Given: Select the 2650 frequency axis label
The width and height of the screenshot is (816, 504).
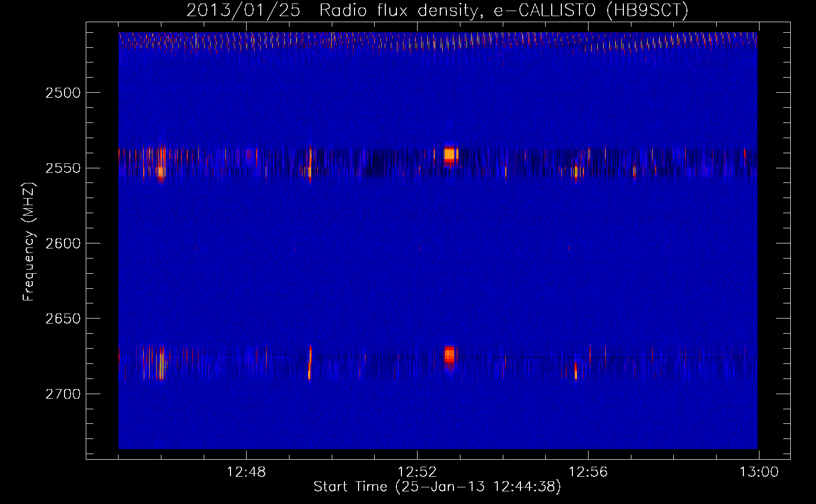Looking at the screenshot, I should 63,319.
